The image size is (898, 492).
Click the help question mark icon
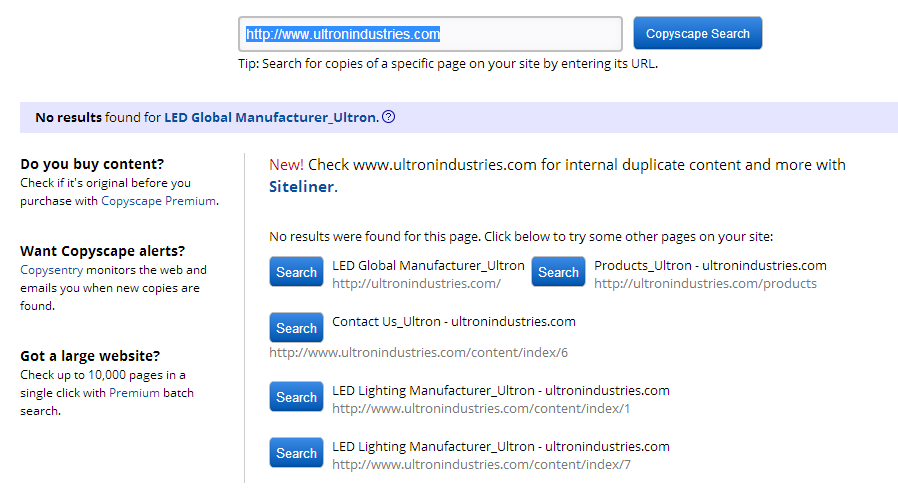coord(388,117)
